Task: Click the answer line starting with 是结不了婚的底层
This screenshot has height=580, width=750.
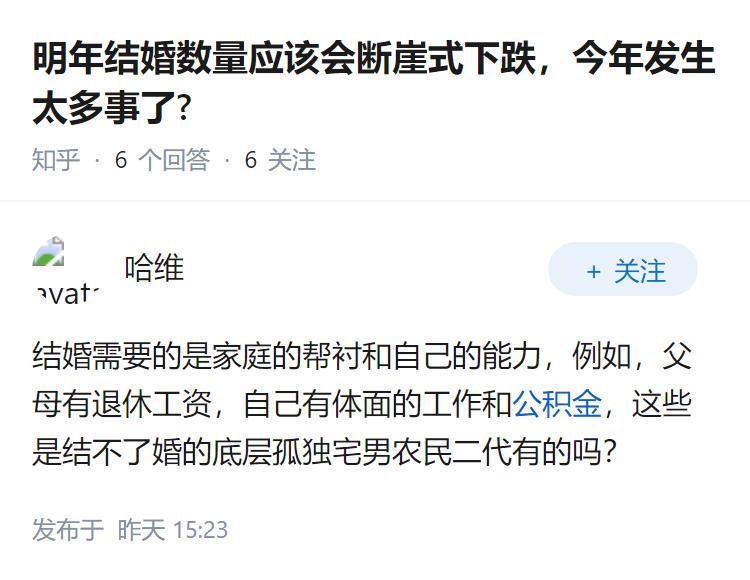Action: (324, 452)
